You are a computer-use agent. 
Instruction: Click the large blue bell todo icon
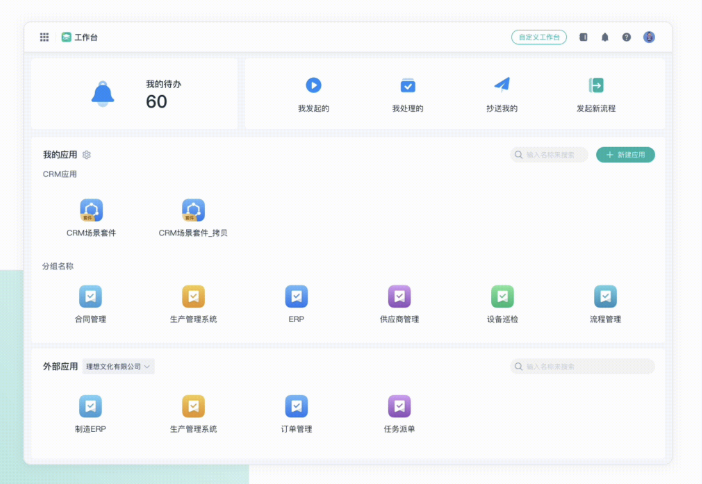(103, 94)
